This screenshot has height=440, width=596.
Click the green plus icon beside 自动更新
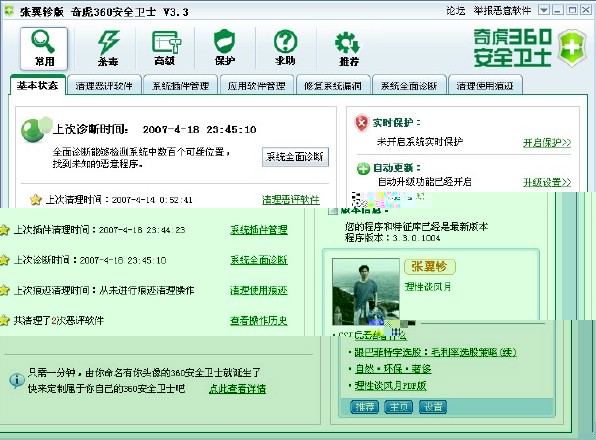coord(363,168)
